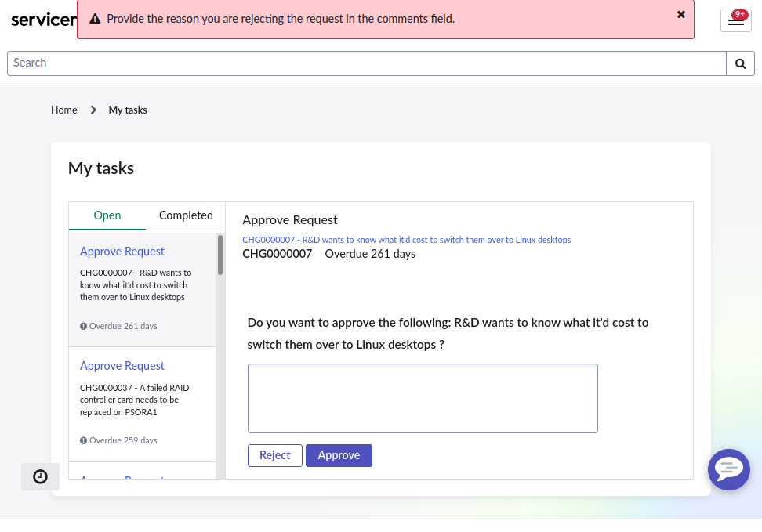Click into the rejection comments text box
Viewport: 762px width, 532px height.
tap(423, 398)
